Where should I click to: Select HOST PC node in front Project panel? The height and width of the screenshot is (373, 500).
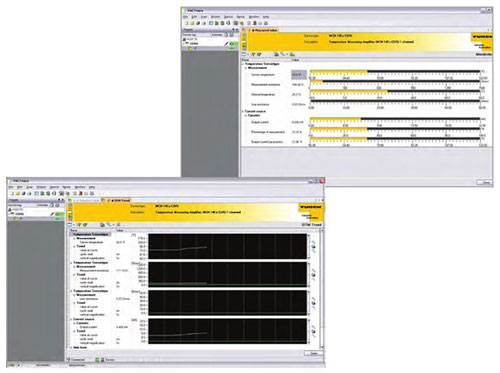click(x=20, y=210)
